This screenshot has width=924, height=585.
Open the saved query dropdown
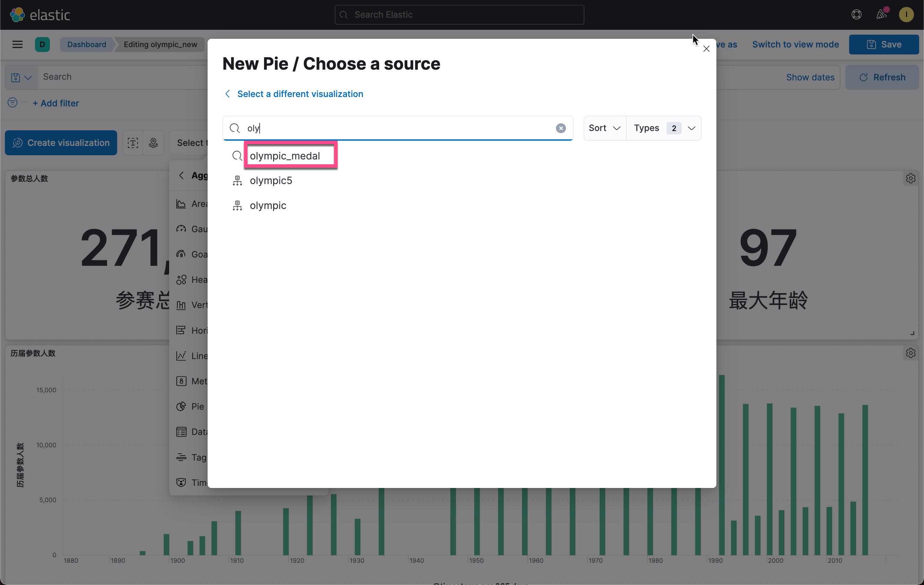tap(21, 77)
